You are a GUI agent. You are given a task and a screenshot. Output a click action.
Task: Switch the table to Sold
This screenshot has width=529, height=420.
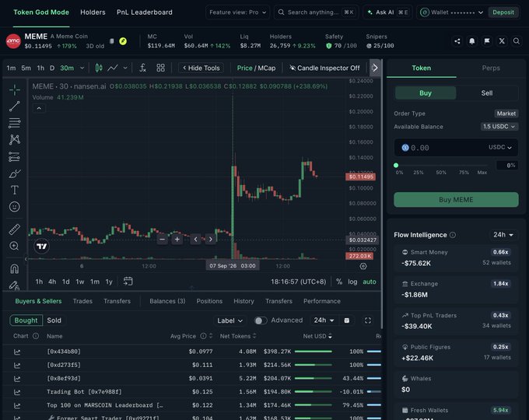pos(54,320)
